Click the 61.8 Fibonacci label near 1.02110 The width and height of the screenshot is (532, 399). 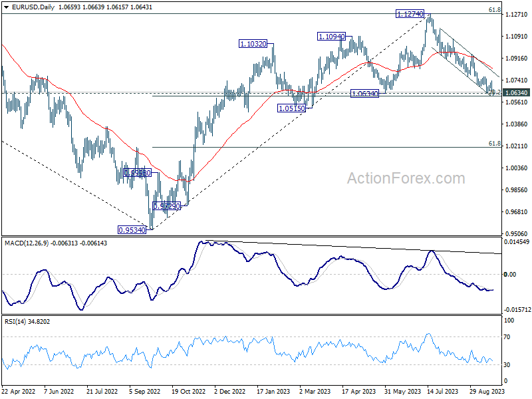[x=494, y=144]
